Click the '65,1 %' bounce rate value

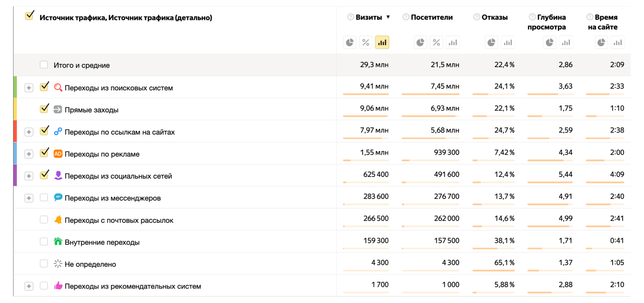[504, 263]
